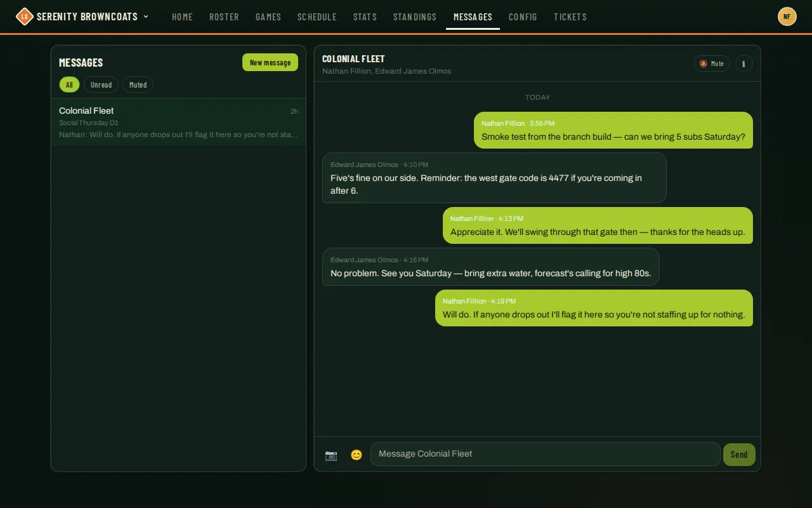Screen dimensions: 812x508
Task: Click the message about bringing extra water
Action: point(491,267)
